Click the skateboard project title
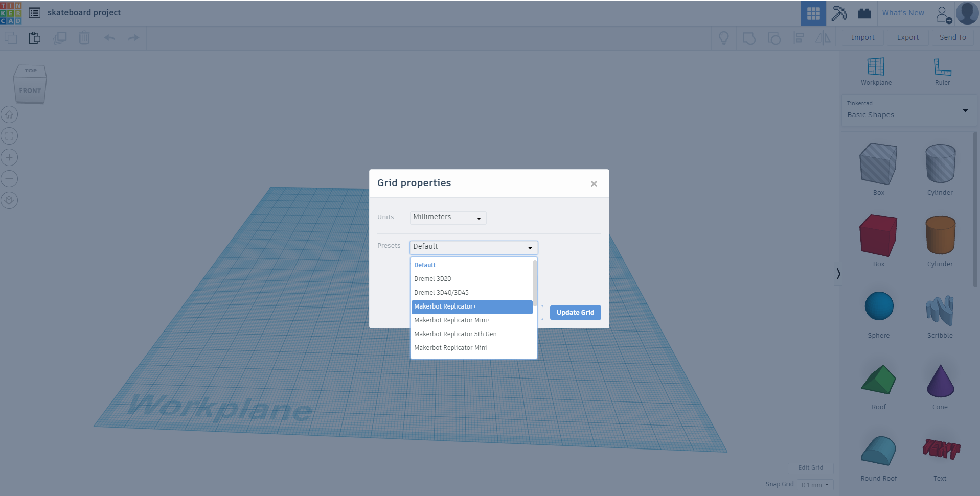980x496 pixels. [84, 13]
